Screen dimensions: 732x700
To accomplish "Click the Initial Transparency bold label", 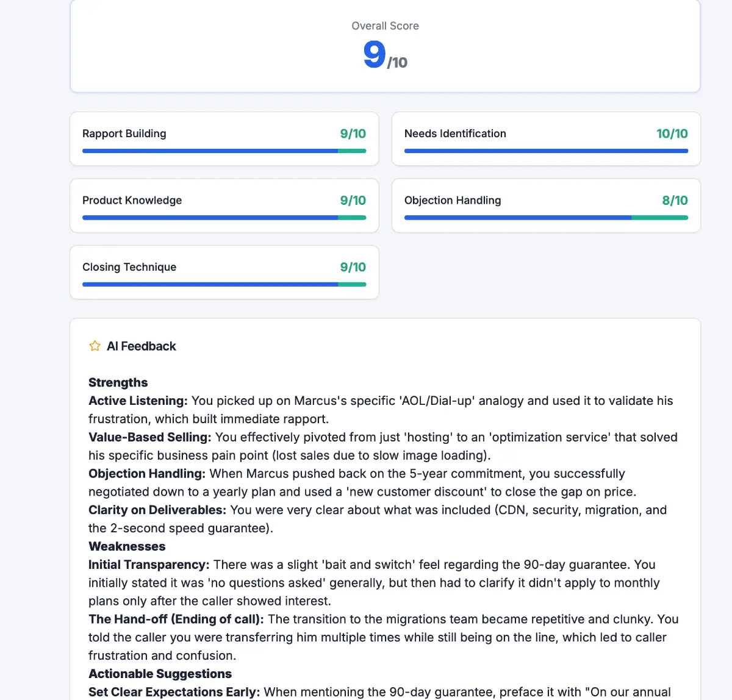I will click(x=149, y=565).
